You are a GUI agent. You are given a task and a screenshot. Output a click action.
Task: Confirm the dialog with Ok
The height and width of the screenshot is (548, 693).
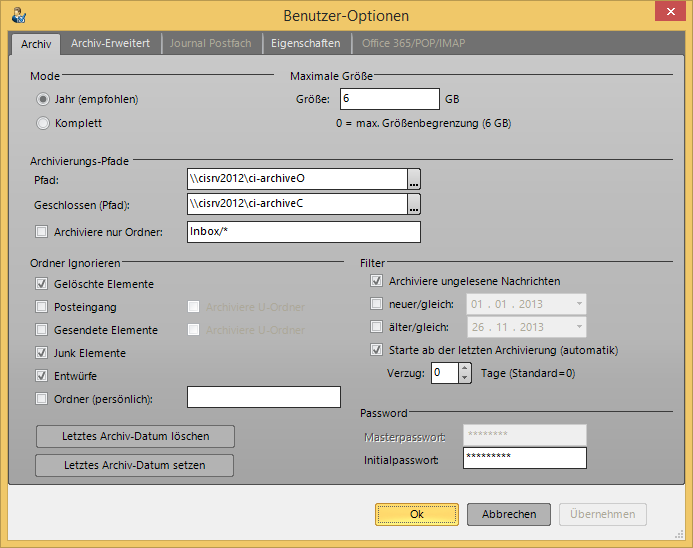[x=417, y=514]
